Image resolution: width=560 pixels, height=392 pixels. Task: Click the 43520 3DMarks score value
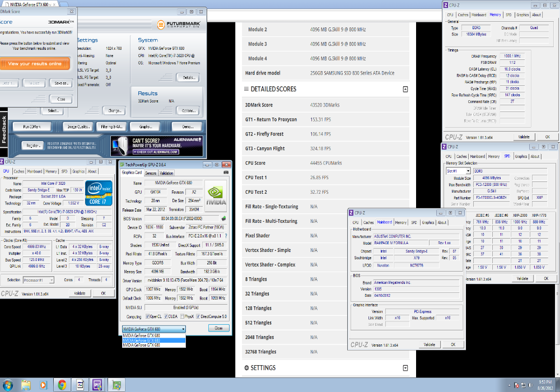coord(325,105)
